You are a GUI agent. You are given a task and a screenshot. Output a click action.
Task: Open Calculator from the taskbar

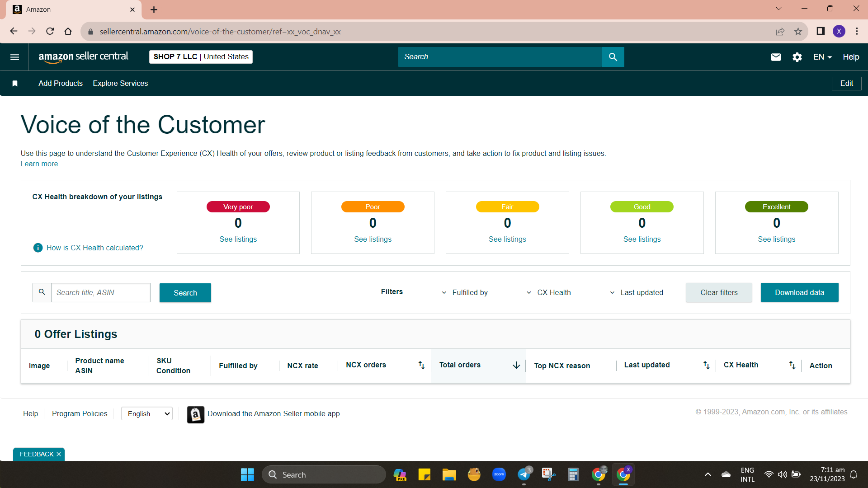click(573, 475)
